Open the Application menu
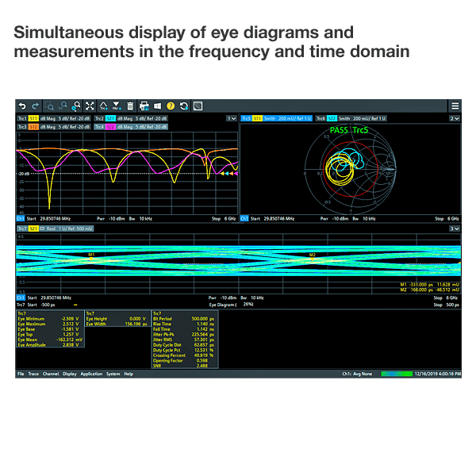This screenshot has height=476, width=476. point(91,374)
